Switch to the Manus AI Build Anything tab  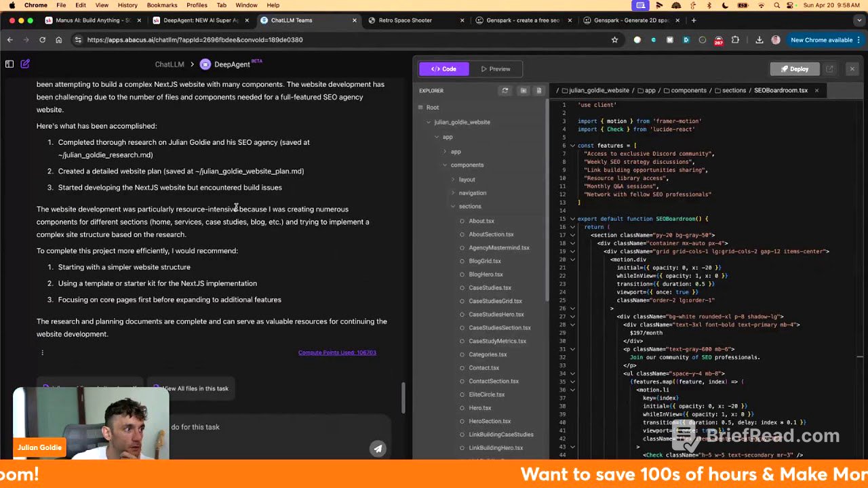click(x=93, y=20)
